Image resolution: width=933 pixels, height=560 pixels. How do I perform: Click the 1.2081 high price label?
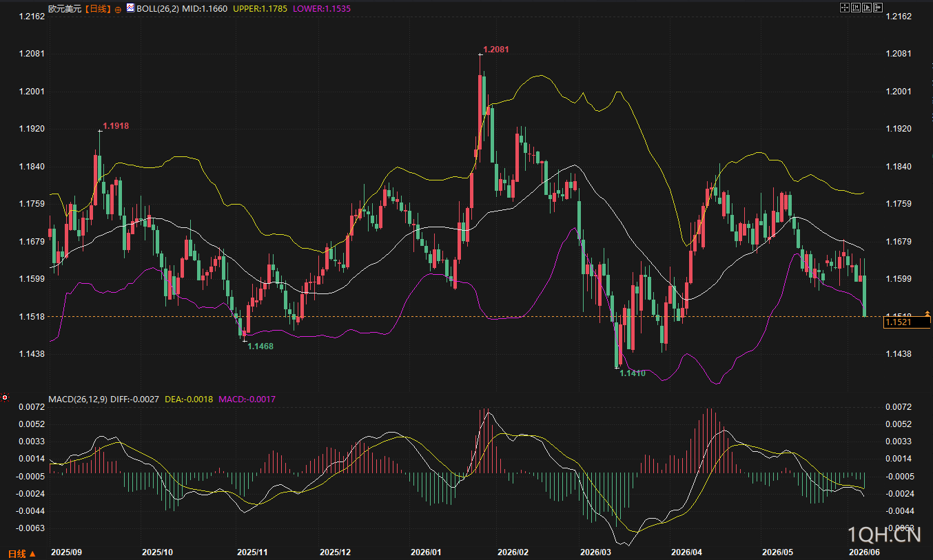pyautogui.click(x=496, y=50)
